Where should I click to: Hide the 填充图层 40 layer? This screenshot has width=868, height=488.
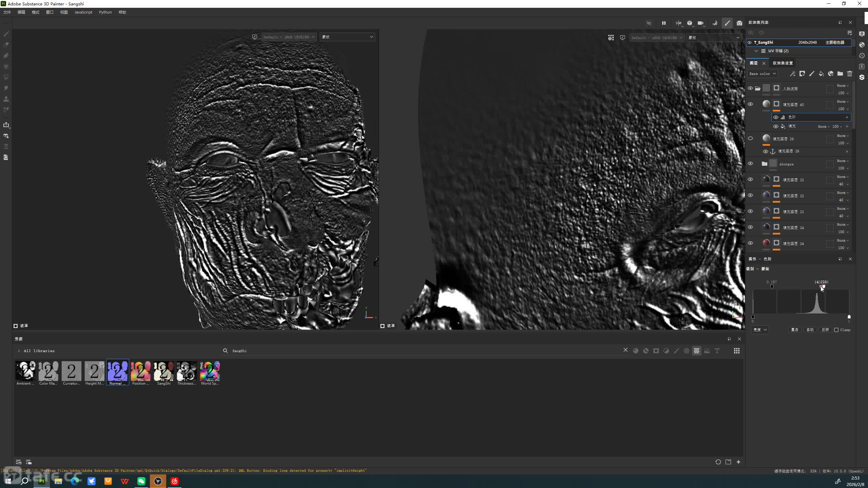[750, 104]
